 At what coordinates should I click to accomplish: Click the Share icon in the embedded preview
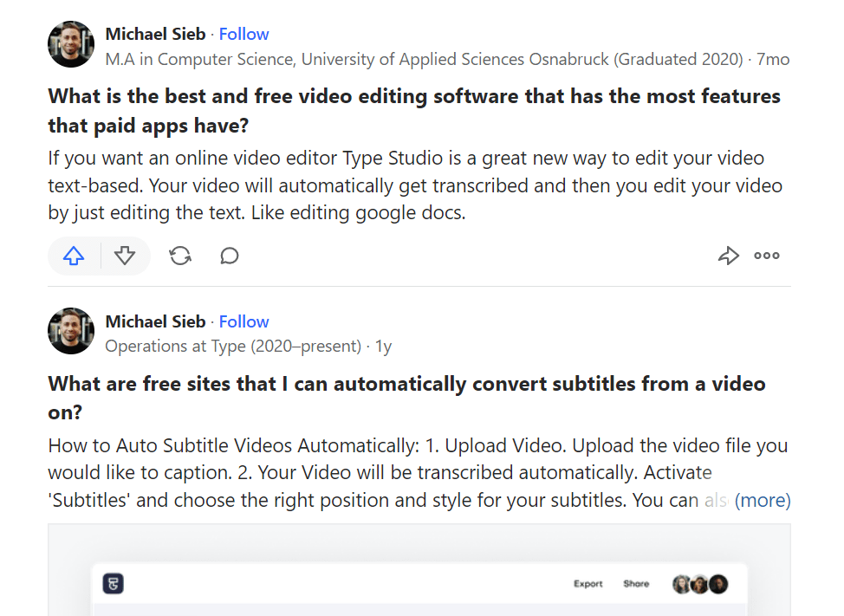point(637,584)
